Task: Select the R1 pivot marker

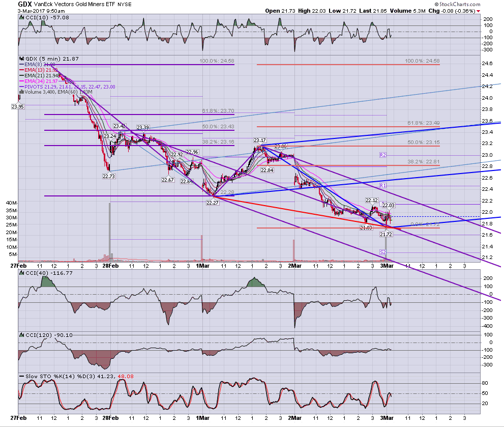Action: point(383,186)
